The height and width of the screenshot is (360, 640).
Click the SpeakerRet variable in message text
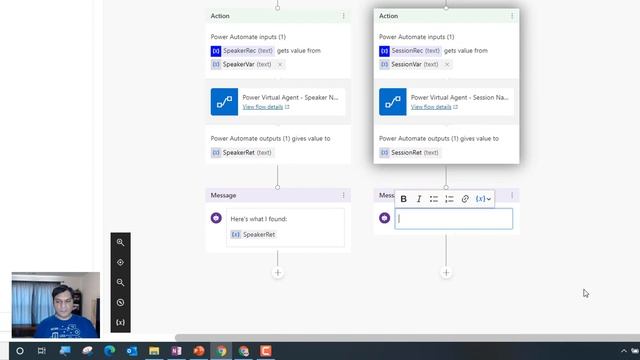[253, 234]
